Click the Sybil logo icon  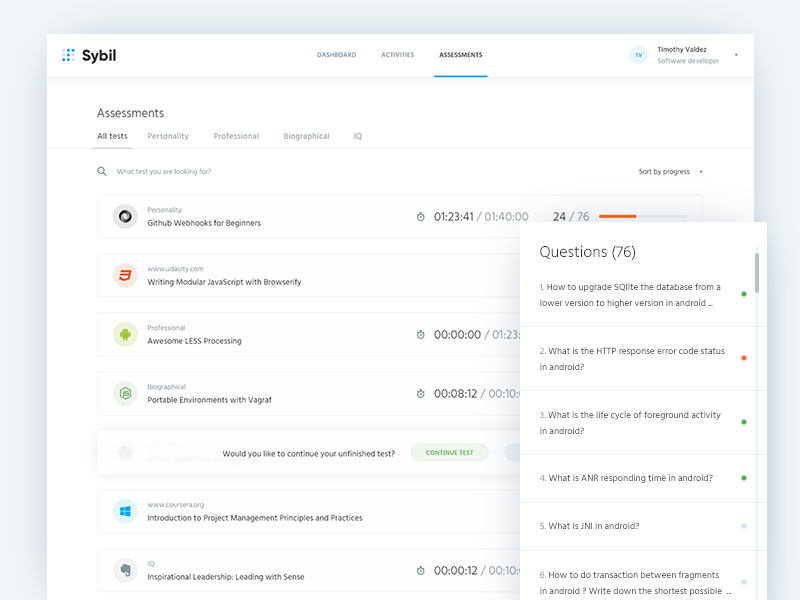point(68,55)
